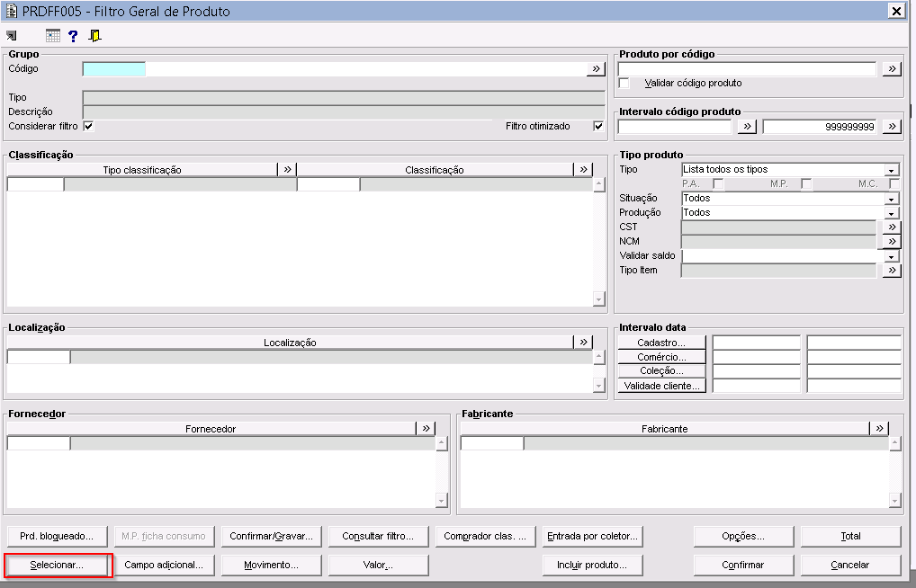This screenshot has width=916, height=588.
Task: Open Movimento... button
Action: click(271, 566)
